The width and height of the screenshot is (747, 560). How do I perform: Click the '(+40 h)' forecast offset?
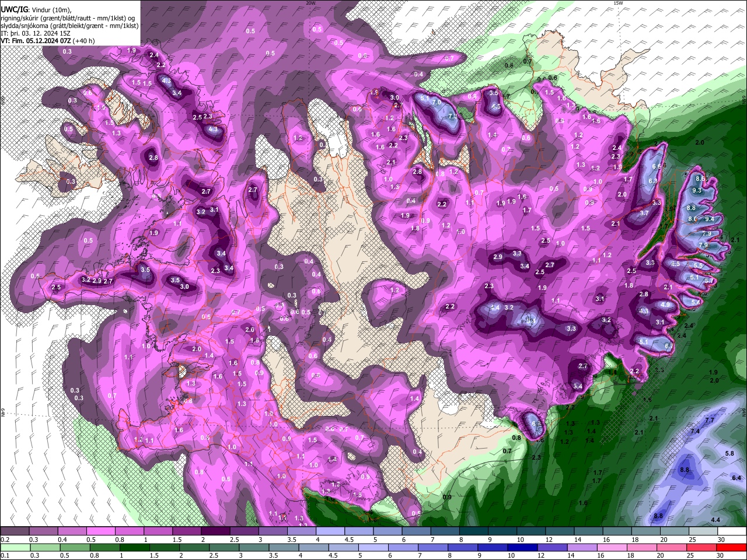click(x=84, y=41)
